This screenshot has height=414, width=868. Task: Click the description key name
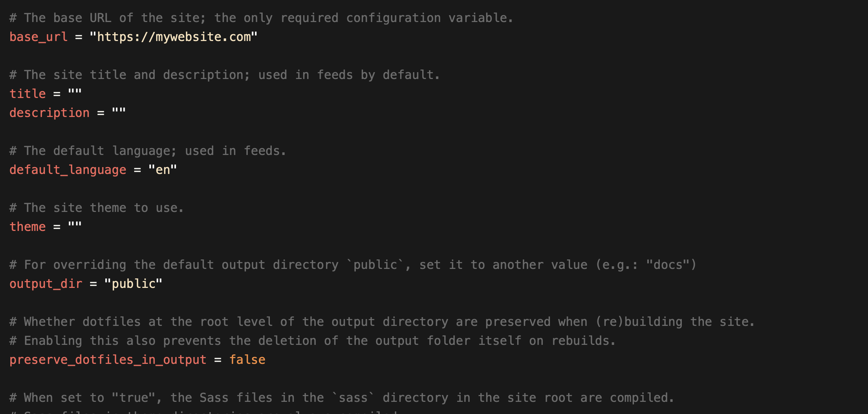pos(49,113)
